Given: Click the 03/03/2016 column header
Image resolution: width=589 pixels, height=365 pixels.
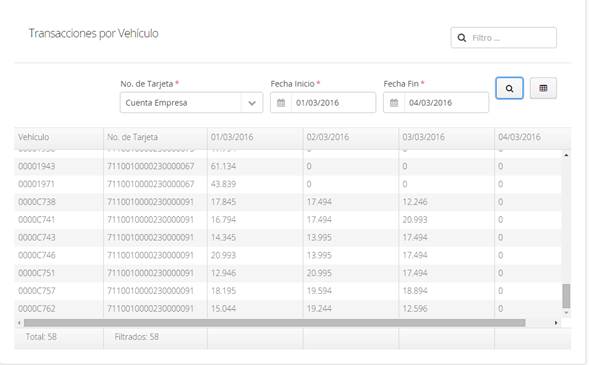Looking at the screenshot, I should pos(447,137).
